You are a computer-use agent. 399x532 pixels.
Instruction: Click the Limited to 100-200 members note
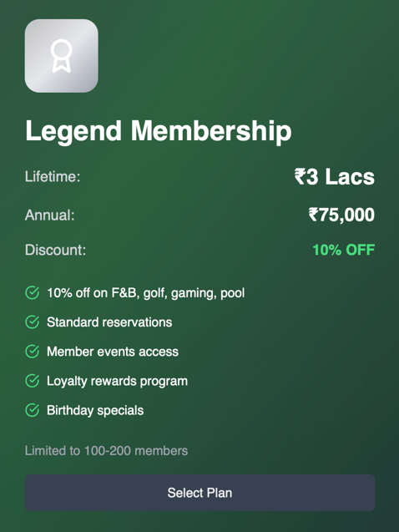[x=107, y=451]
